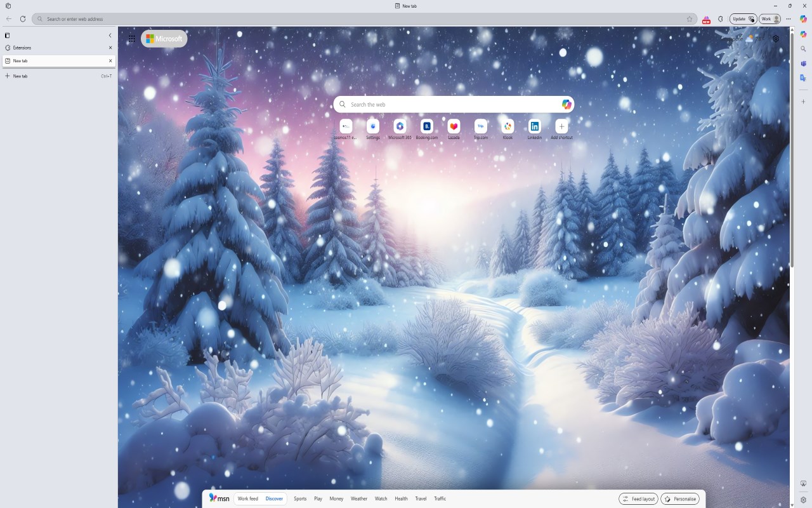Open the Work profile button
Viewport: 812px width, 508px height.
(770, 19)
